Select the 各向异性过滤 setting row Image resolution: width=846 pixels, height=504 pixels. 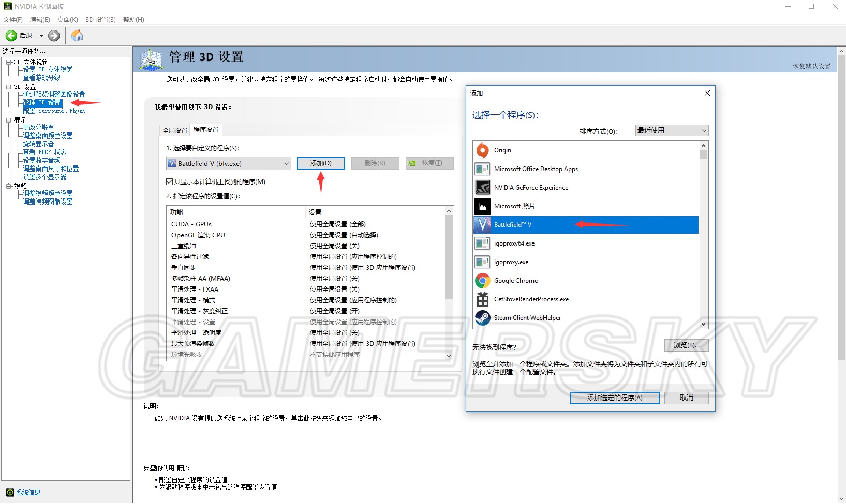306,257
